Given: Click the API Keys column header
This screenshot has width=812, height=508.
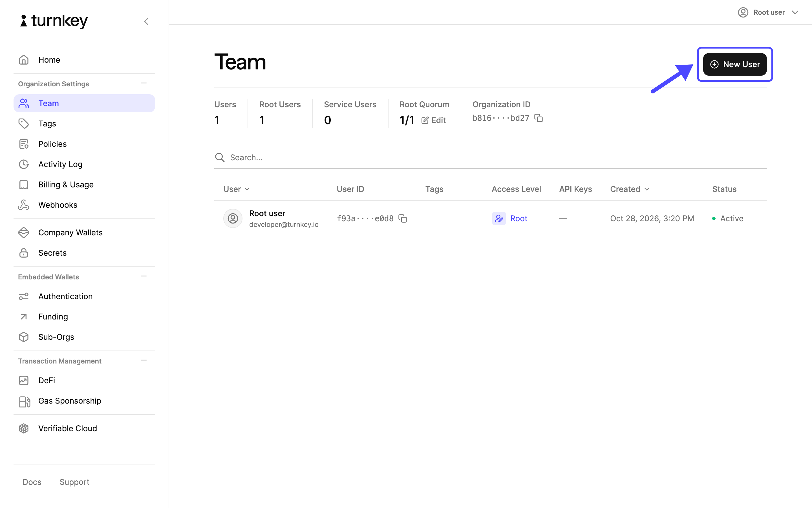Looking at the screenshot, I should (x=575, y=189).
